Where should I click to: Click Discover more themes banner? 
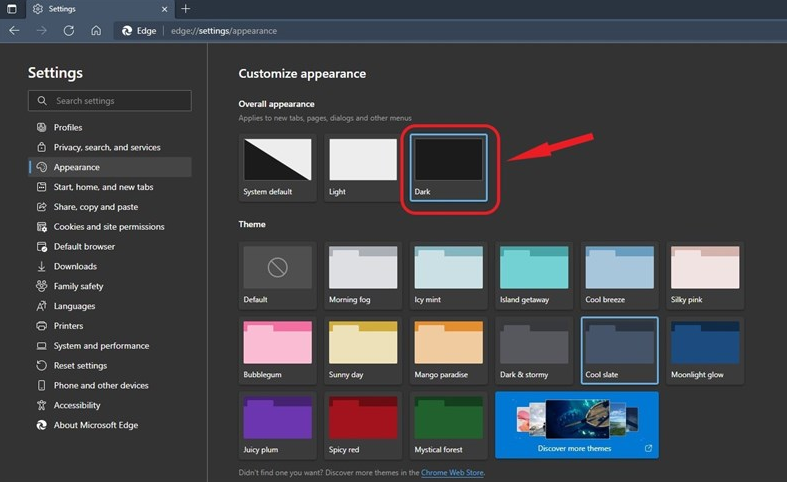point(577,425)
